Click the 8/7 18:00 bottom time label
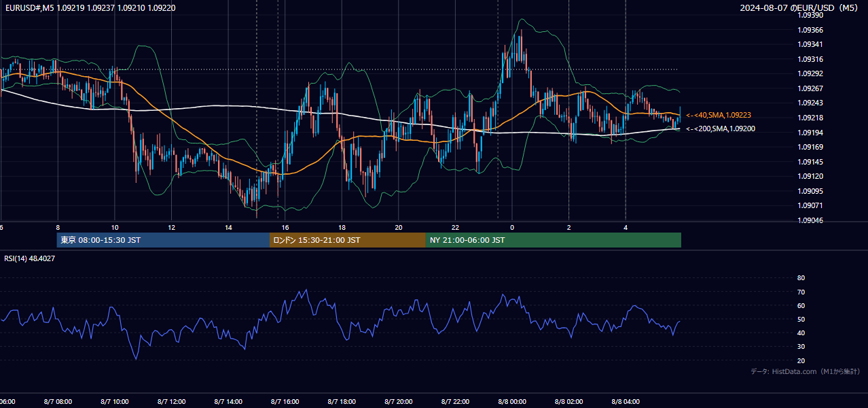 point(342,401)
